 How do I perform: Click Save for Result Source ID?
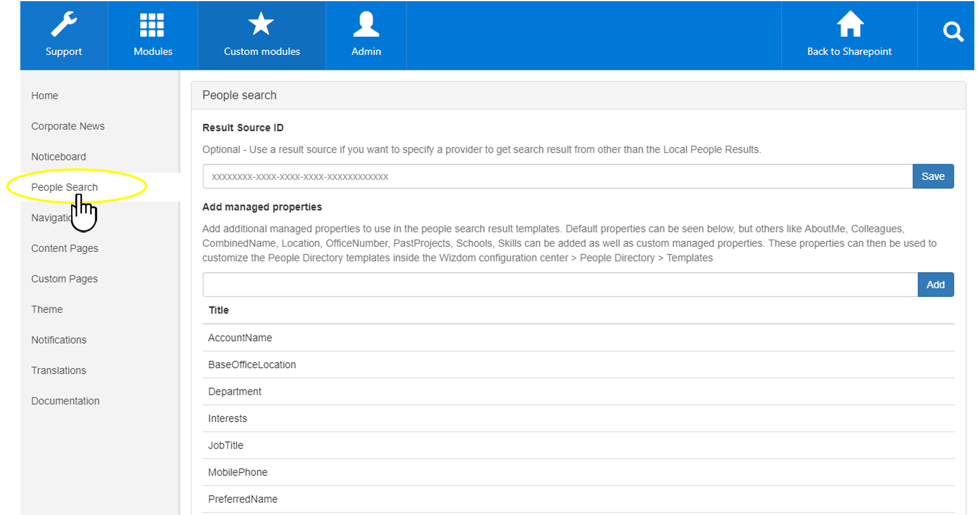(933, 176)
